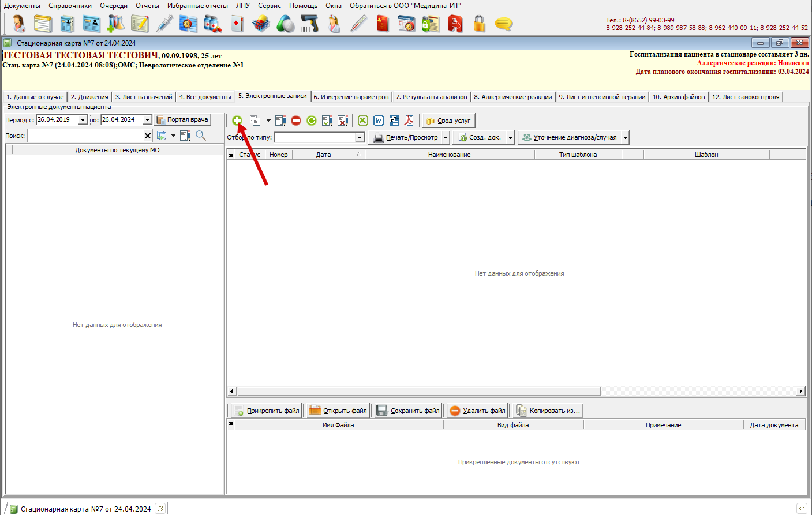Click the yellow chat bubble icon
812x515 pixels.
click(x=503, y=24)
